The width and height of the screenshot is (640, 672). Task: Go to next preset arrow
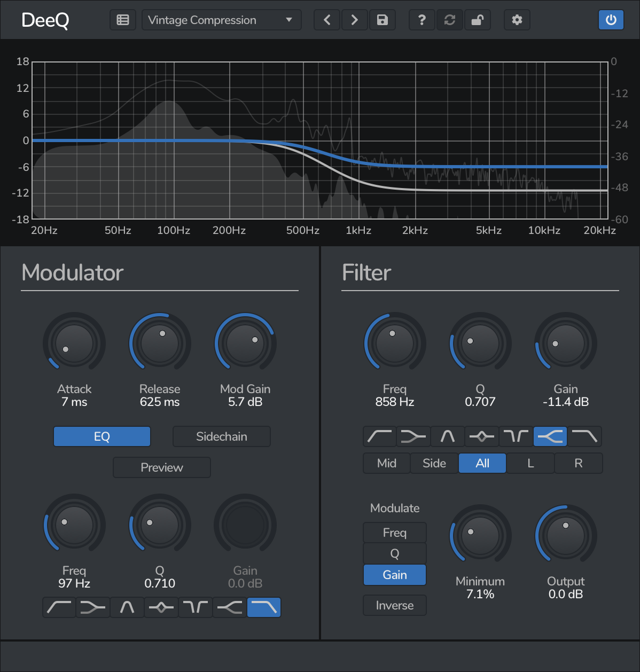point(354,20)
